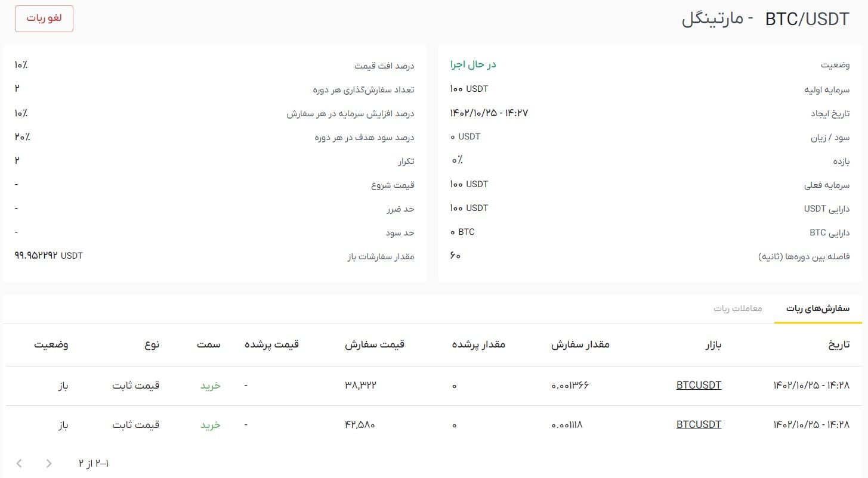Click the مقدار سفارش column header
The height and width of the screenshot is (478, 868).
point(580,344)
